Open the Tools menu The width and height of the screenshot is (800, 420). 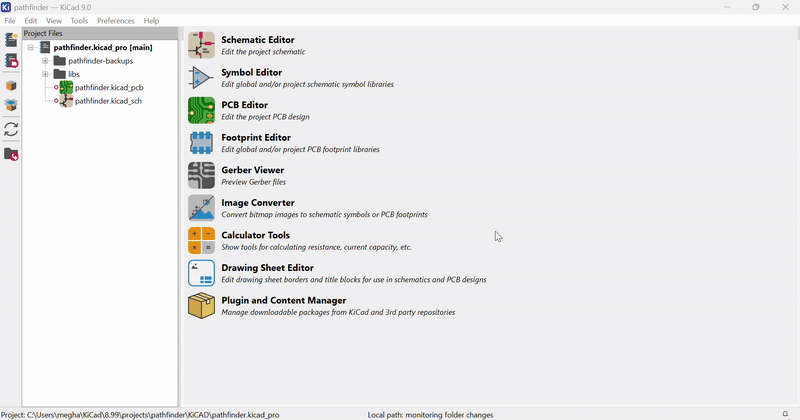click(79, 21)
